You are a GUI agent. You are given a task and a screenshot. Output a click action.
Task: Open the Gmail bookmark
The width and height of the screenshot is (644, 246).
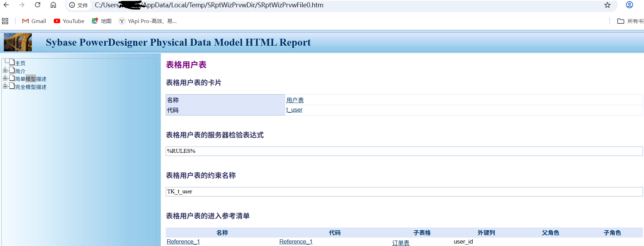34,21
